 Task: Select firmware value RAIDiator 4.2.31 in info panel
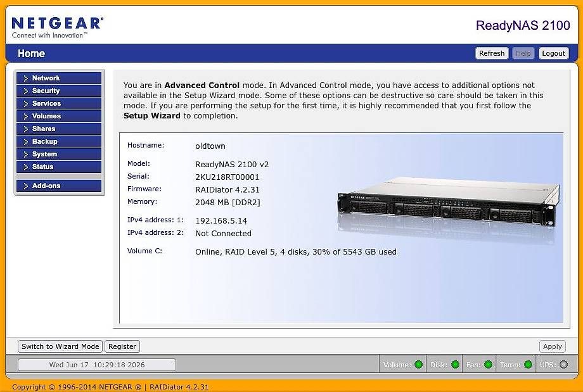tap(227, 190)
